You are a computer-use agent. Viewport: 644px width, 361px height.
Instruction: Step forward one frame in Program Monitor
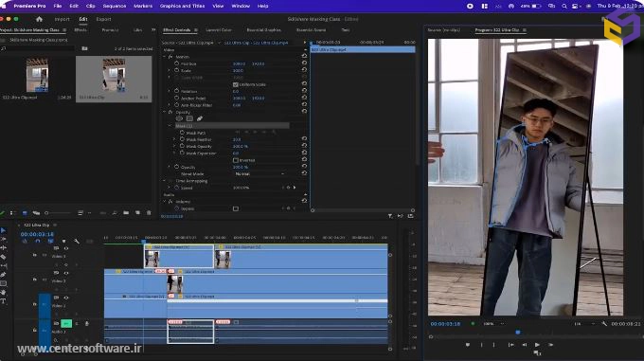[551, 345]
